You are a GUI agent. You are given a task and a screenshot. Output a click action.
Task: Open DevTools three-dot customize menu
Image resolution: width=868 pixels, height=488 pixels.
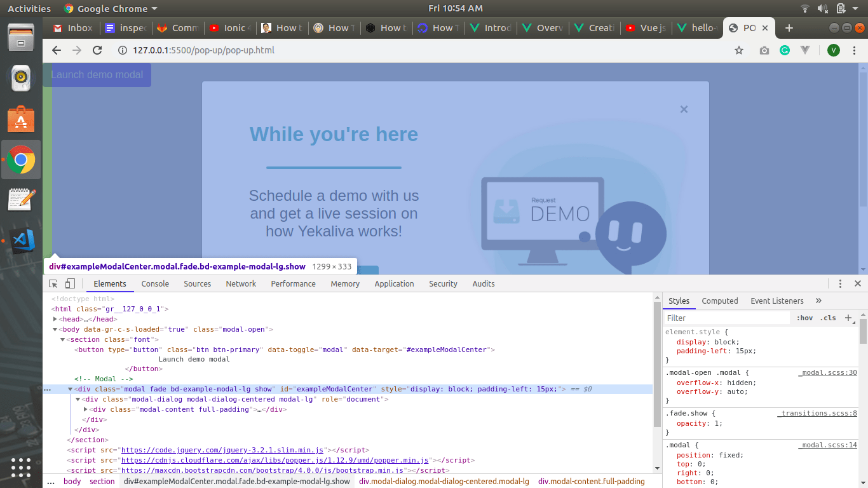pos(840,284)
